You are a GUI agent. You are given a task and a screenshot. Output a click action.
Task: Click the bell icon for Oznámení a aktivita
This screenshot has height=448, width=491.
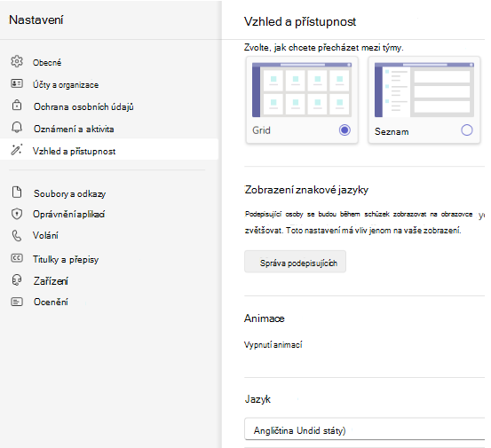[x=17, y=128]
